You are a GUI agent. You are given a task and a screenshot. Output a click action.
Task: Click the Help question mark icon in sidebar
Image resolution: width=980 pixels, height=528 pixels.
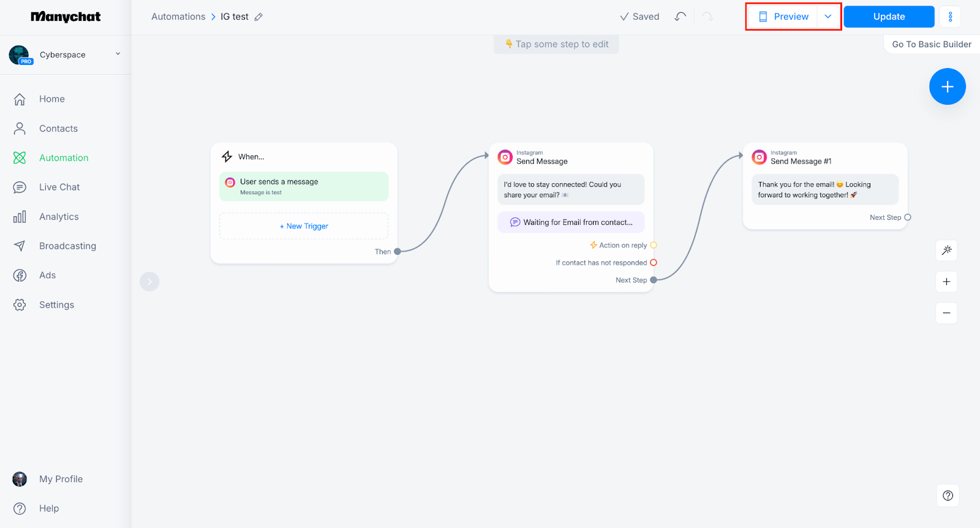point(20,508)
